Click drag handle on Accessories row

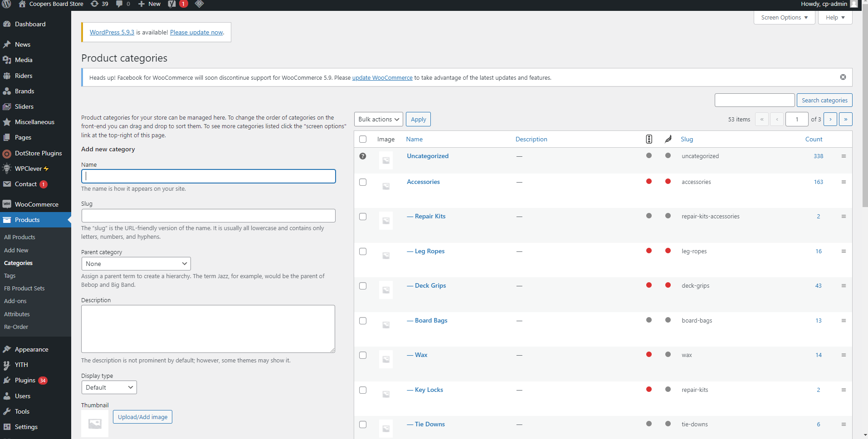click(844, 182)
